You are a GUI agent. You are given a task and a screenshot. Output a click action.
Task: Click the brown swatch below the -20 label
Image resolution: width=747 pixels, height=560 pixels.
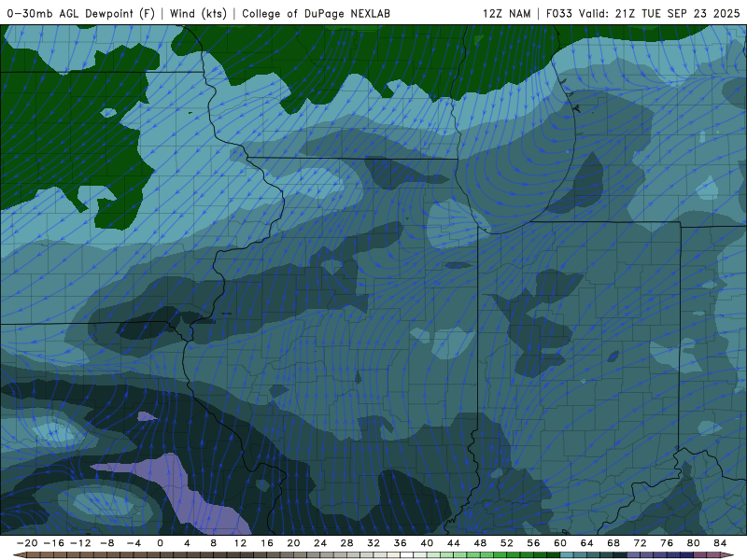(x=34, y=555)
